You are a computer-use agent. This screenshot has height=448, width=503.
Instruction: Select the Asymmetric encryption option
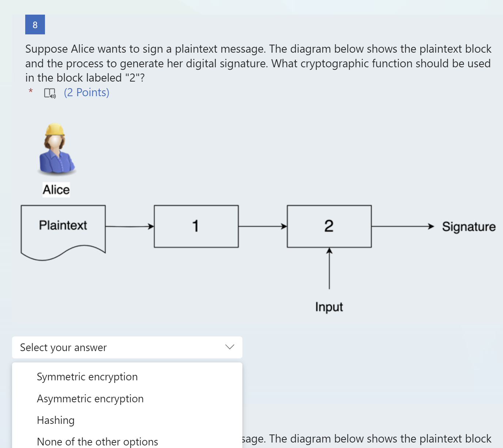(90, 399)
